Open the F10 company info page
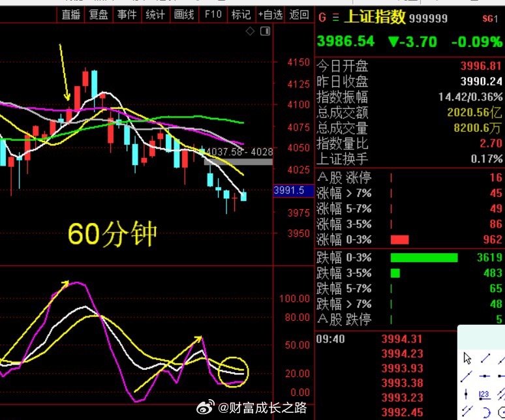This screenshot has height=420, width=505. tap(213, 14)
